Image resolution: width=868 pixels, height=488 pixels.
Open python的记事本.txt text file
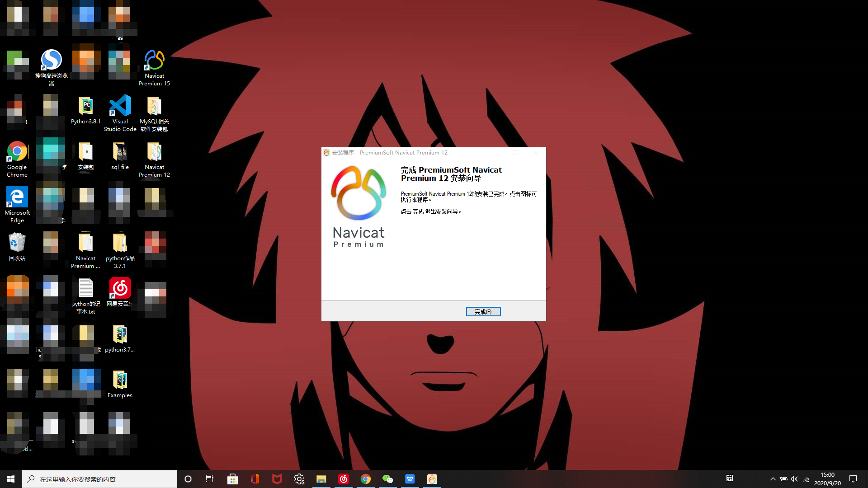click(x=85, y=296)
